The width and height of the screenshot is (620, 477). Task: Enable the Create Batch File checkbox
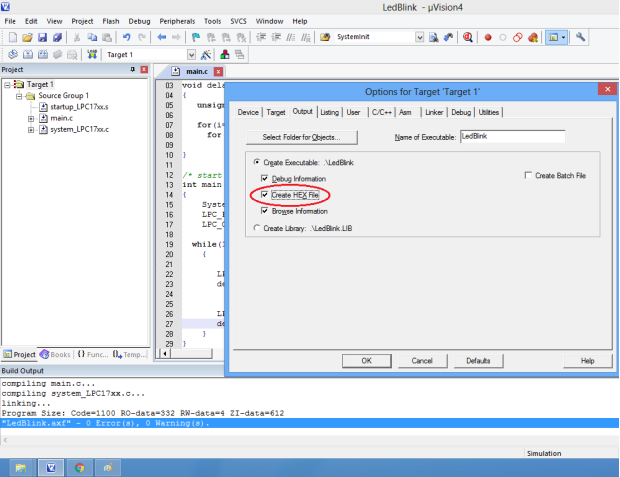click(x=529, y=175)
